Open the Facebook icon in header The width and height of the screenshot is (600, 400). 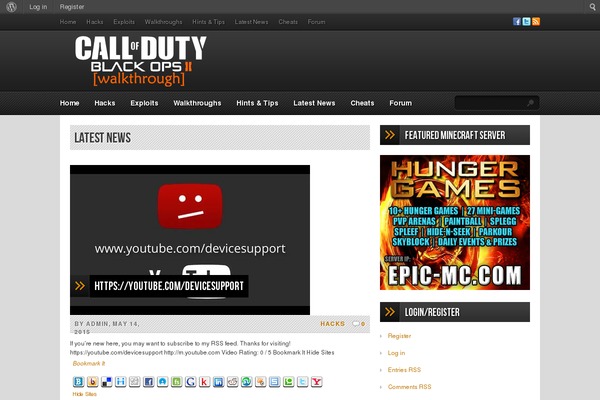coord(517,22)
